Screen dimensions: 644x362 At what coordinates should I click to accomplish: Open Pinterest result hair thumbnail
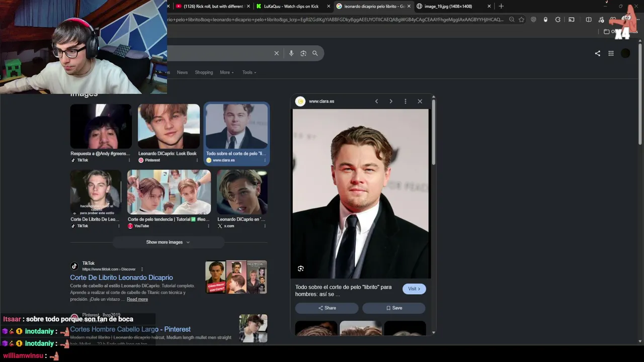pos(253,328)
